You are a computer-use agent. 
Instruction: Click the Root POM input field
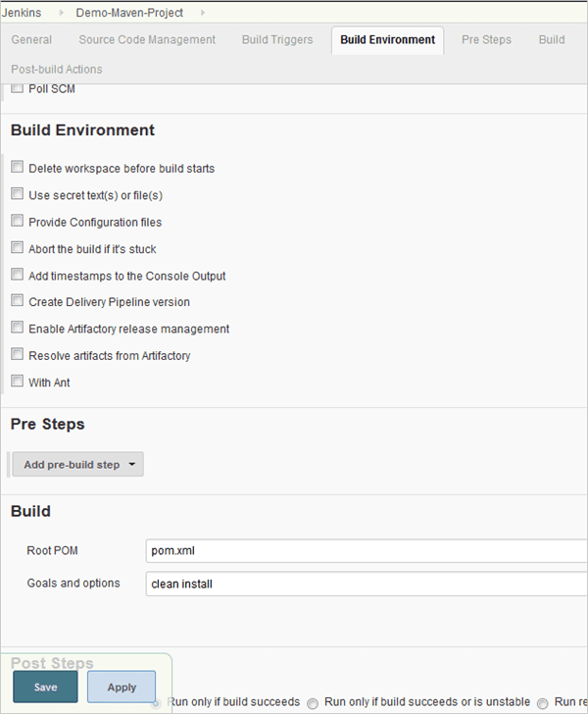coord(365,551)
